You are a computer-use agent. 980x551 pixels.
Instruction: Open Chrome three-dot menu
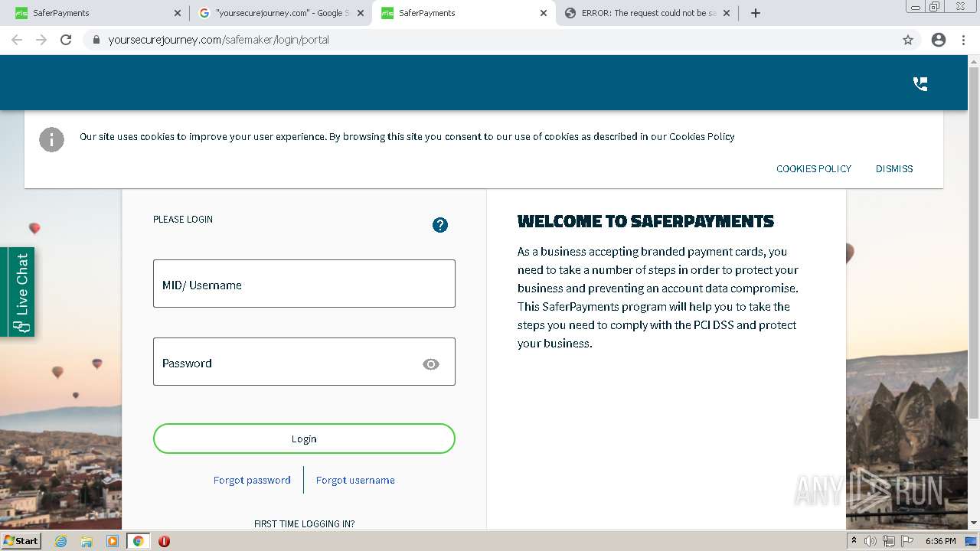point(964,40)
